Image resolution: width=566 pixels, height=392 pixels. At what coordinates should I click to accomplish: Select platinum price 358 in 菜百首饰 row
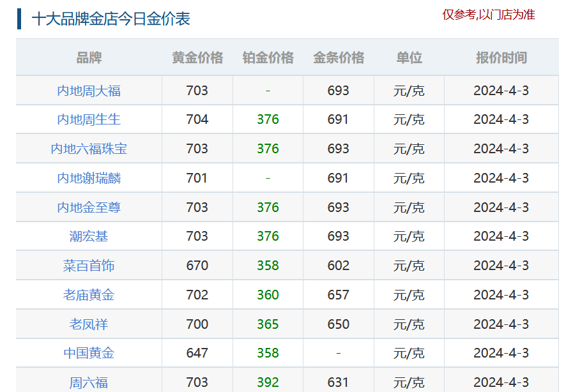point(268,266)
